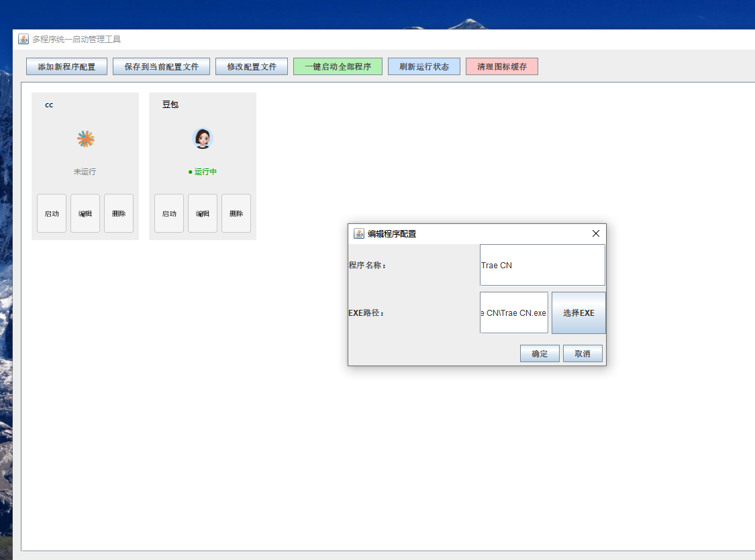Open 修改配置文件 in the toolbar
Viewport: 755px width, 560px height.
pos(252,66)
